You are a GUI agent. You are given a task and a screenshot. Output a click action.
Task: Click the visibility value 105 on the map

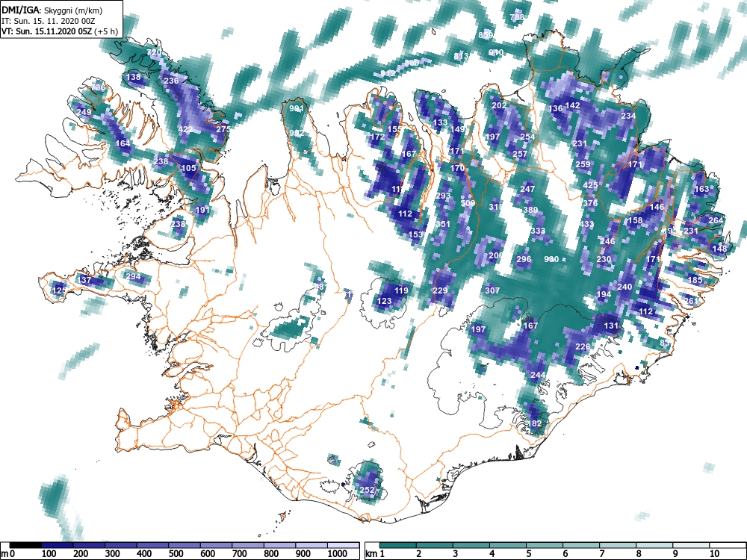(x=189, y=168)
